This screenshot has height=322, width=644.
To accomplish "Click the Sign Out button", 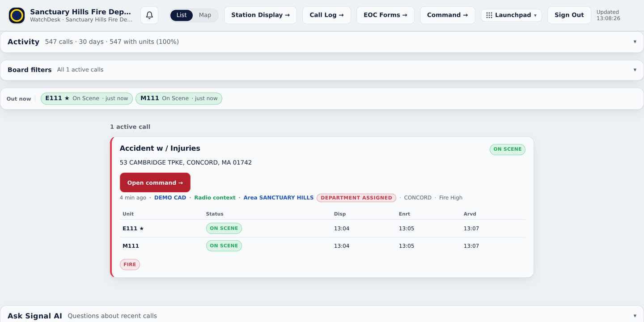I will 569,15.
